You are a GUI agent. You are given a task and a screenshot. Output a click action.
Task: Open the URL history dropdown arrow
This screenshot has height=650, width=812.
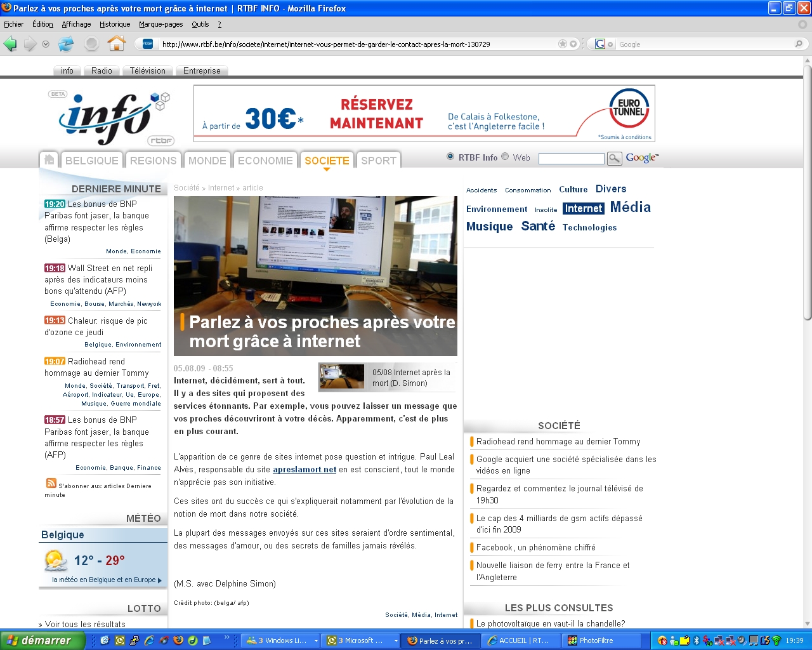[573, 44]
